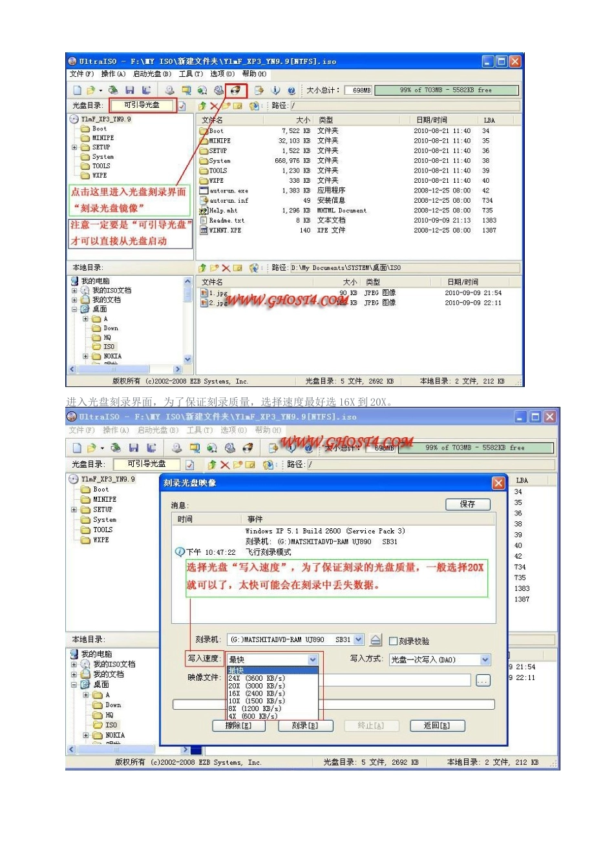Click 擦除[E] erase button
The image size is (614, 868).
coord(238,726)
